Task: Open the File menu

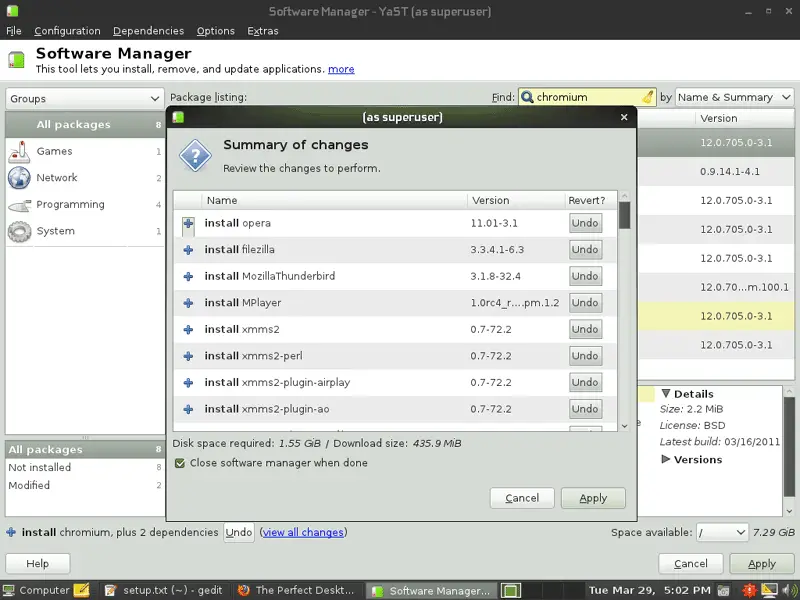Action: (x=14, y=31)
